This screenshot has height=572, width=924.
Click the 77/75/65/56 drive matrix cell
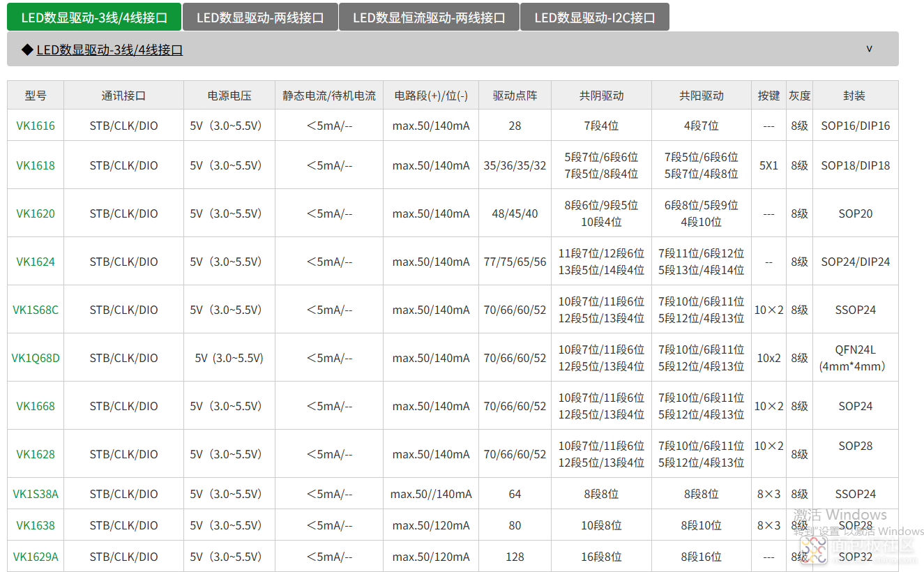click(x=515, y=262)
